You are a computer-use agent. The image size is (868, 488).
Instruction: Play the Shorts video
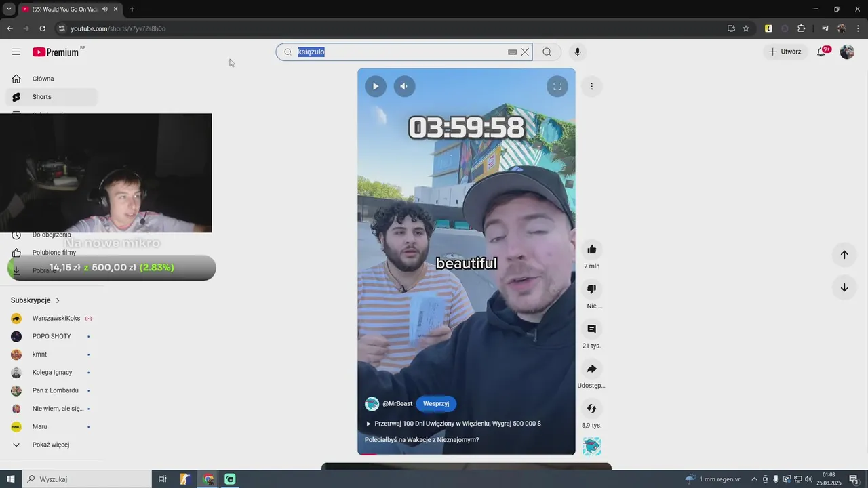(x=375, y=86)
